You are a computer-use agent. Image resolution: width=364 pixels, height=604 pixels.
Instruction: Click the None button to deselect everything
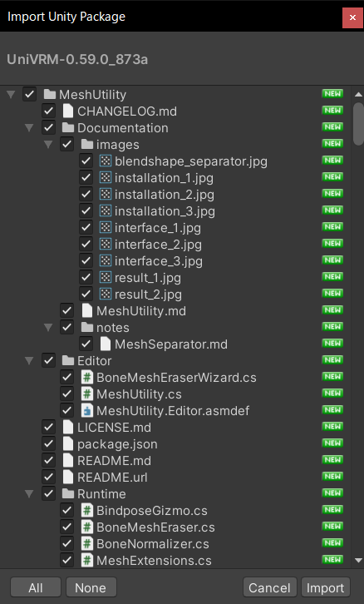[x=91, y=588]
